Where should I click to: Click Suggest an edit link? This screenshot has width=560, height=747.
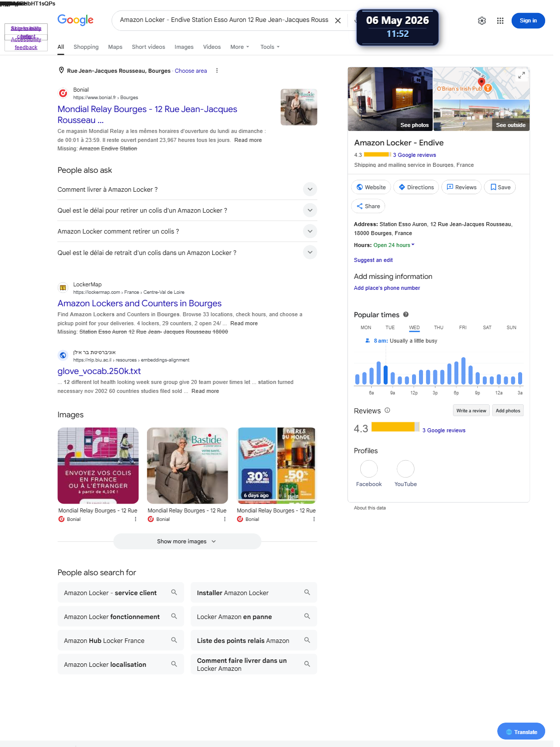coord(373,260)
